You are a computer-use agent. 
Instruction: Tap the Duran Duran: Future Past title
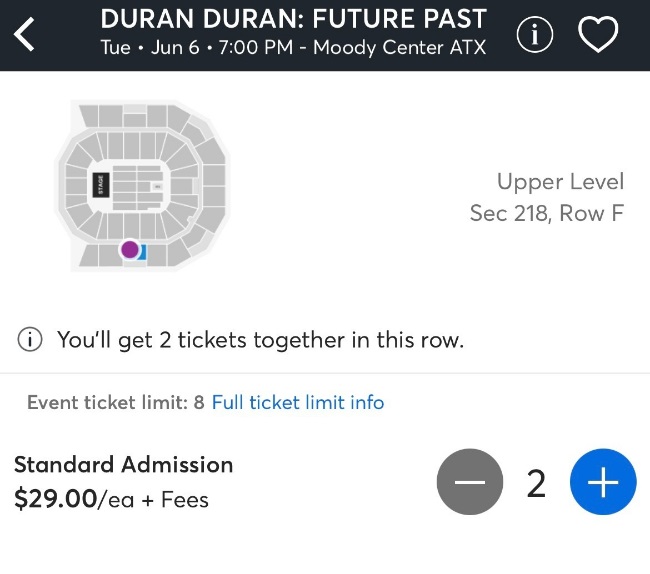tap(293, 19)
